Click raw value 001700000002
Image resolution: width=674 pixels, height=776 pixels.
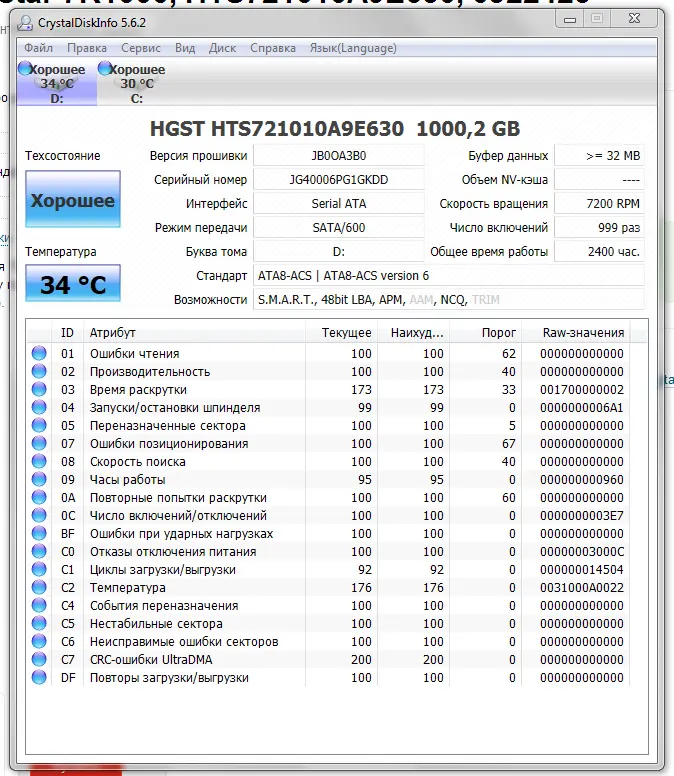[x=581, y=390]
